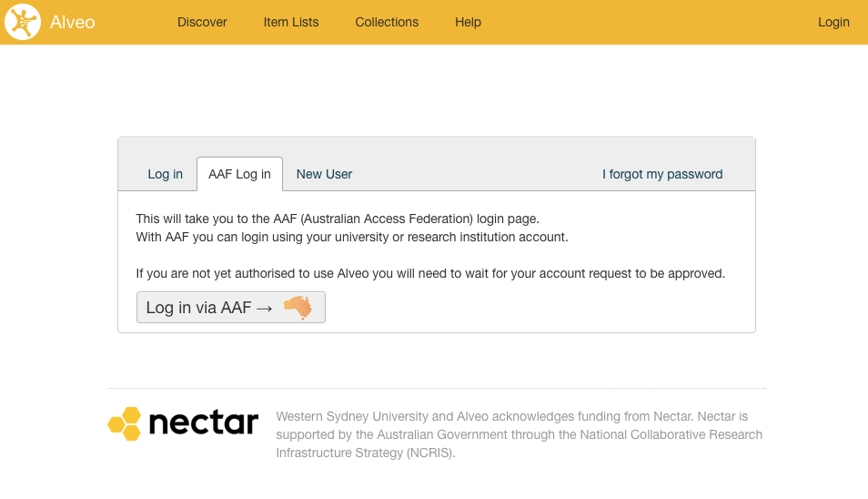The width and height of the screenshot is (868, 499).
Task: Click the arrow symbol in AAF button
Action: 265,309
